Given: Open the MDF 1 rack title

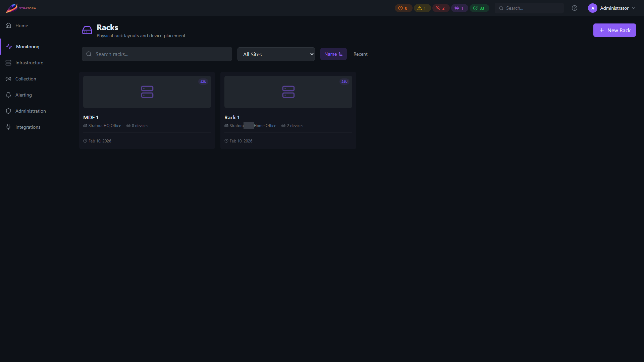Looking at the screenshot, I should tap(91, 118).
